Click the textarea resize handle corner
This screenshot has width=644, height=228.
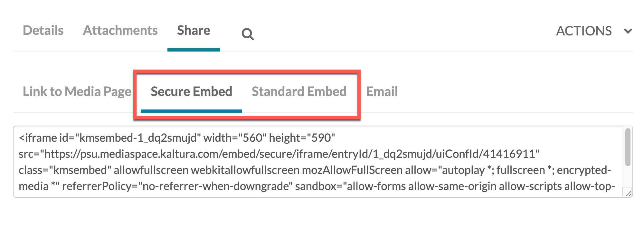coord(629,193)
